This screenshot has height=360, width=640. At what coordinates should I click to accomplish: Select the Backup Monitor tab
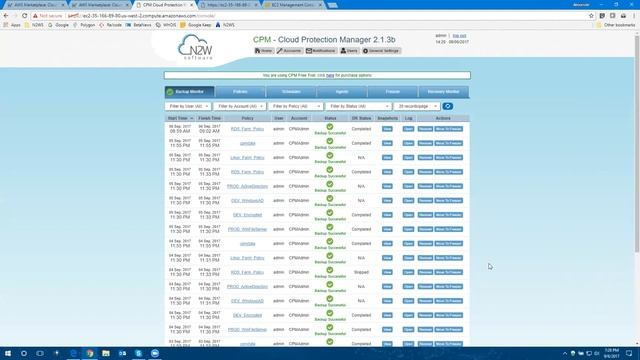[190, 92]
